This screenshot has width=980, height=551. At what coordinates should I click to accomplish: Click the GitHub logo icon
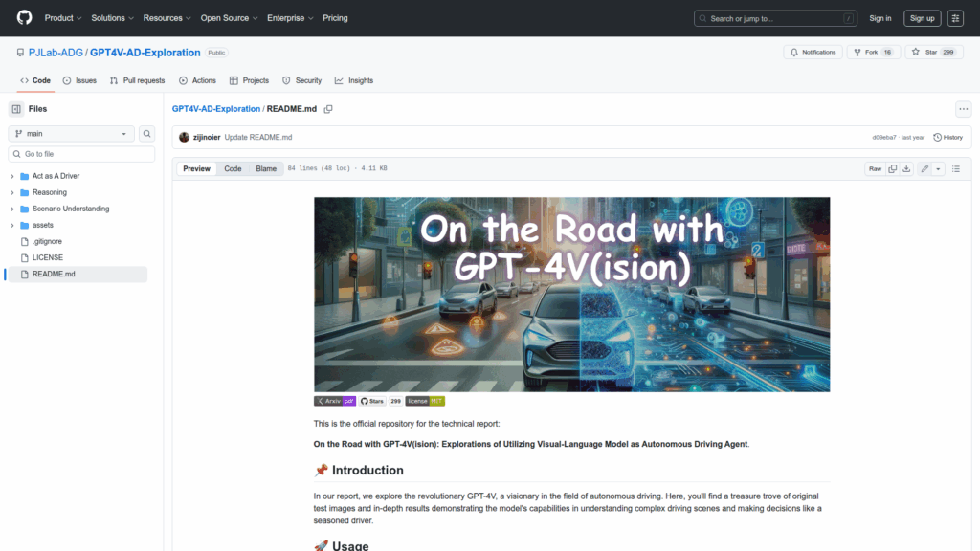pos(24,18)
